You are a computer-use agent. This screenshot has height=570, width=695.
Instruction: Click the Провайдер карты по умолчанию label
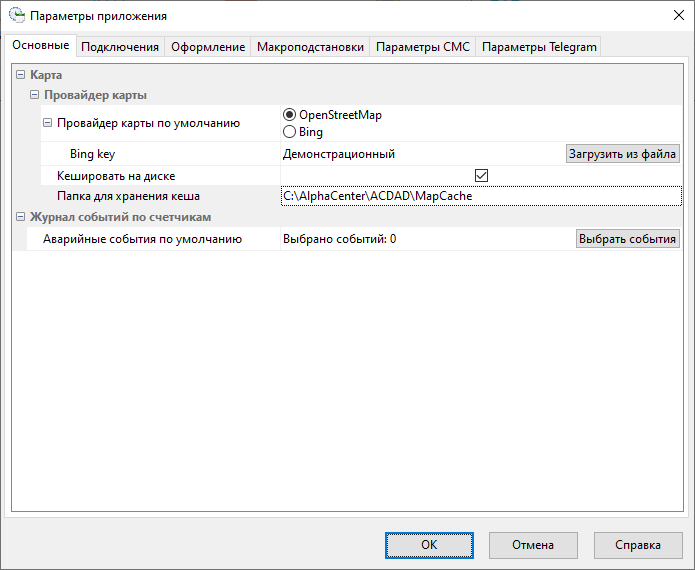pos(148,123)
